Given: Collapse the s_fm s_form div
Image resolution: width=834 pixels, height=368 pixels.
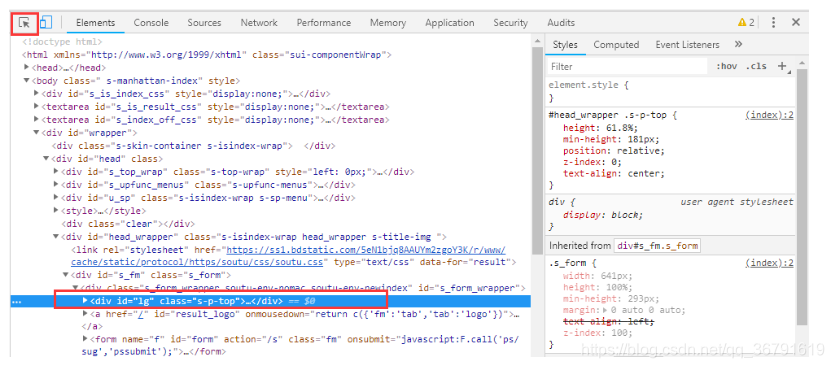Looking at the screenshot, I should (66, 275).
